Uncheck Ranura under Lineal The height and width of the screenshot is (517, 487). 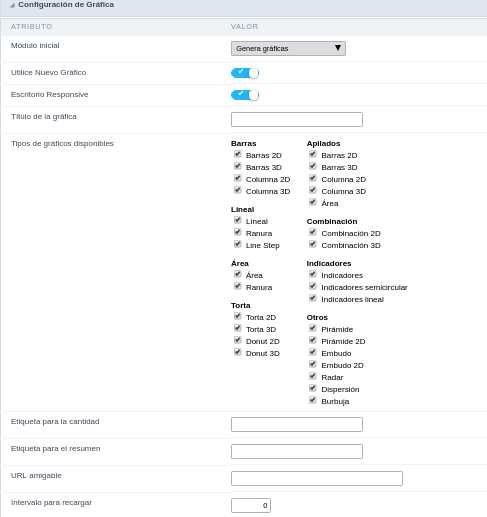(x=237, y=232)
